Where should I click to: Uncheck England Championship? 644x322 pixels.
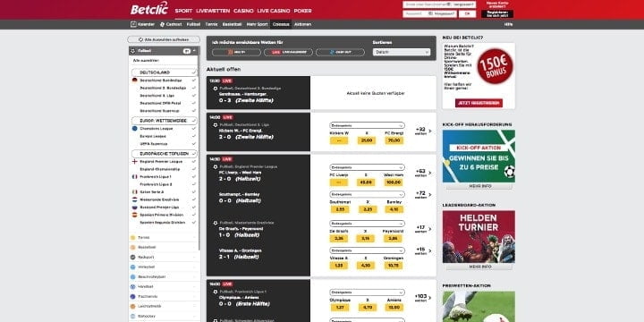coord(194,169)
